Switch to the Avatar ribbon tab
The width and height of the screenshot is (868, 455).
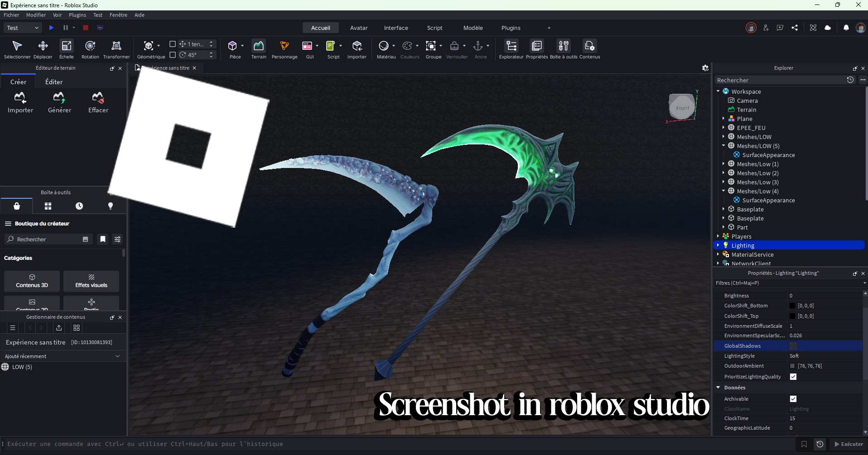[x=359, y=28]
